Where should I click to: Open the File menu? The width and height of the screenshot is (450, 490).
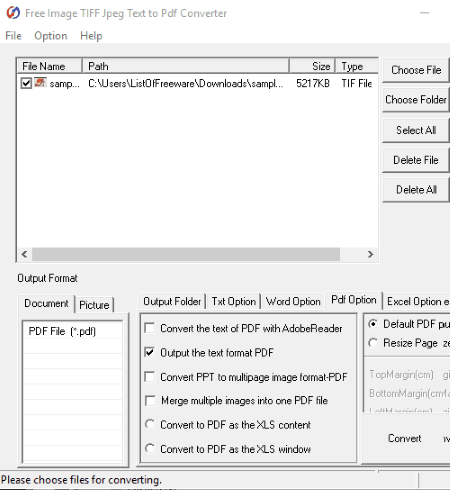[13, 36]
